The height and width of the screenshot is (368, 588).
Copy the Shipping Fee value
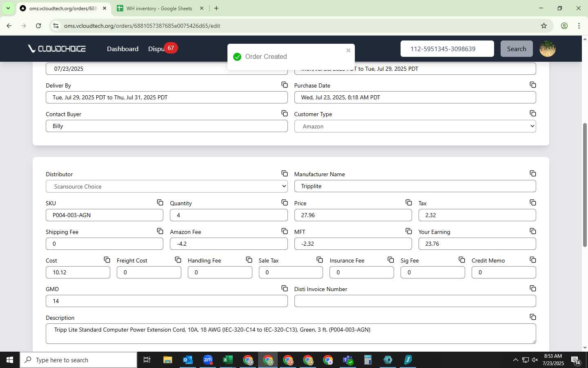[160, 231]
